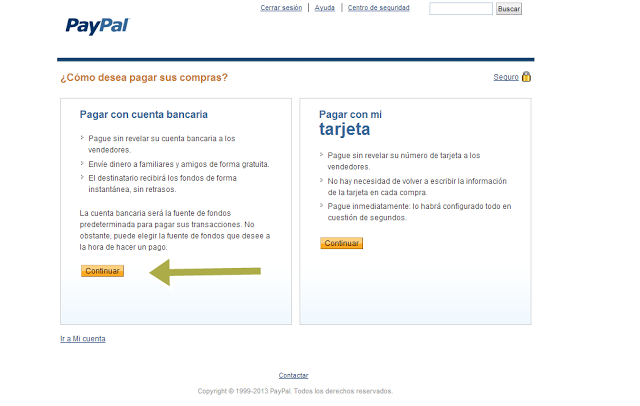Open the Ir a Mi cuenta link
The image size is (640, 406).
click(x=83, y=339)
